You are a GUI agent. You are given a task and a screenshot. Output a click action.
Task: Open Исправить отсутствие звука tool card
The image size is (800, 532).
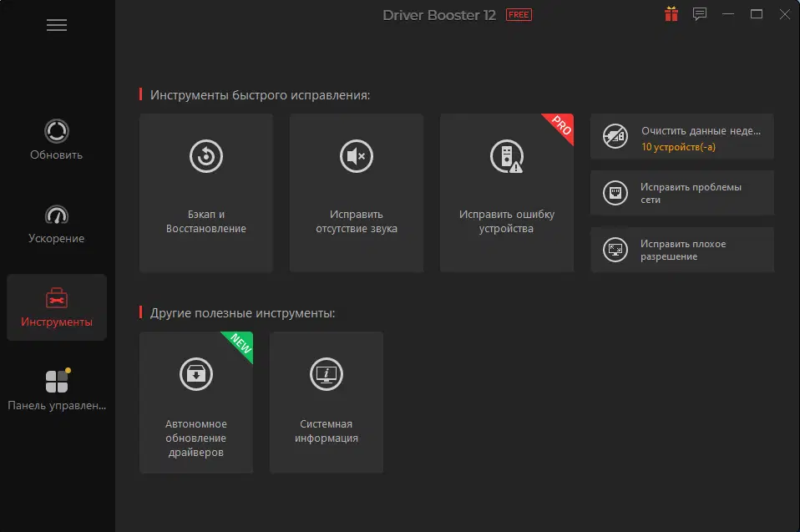coord(357,193)
